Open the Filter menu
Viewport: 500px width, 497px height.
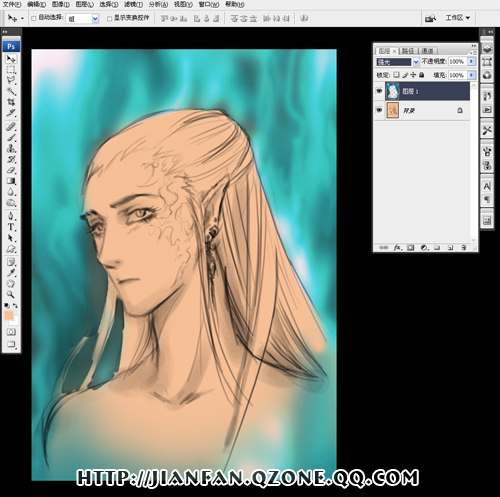click(x=133, y=4)
